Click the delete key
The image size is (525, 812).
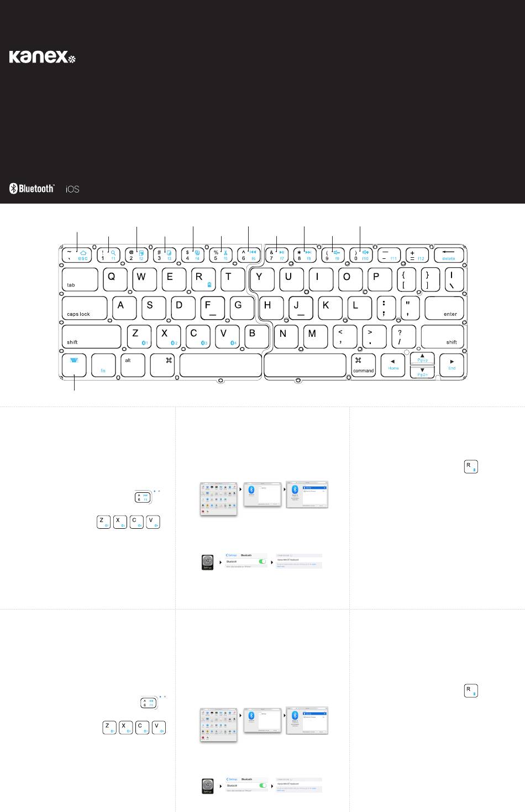click(x=448, y=254)
